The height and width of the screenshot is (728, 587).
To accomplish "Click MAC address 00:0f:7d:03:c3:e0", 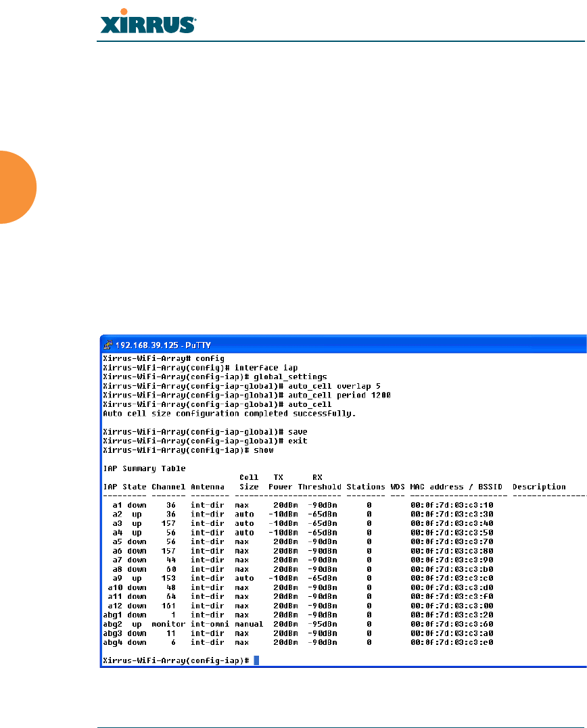I will point(452,643).
